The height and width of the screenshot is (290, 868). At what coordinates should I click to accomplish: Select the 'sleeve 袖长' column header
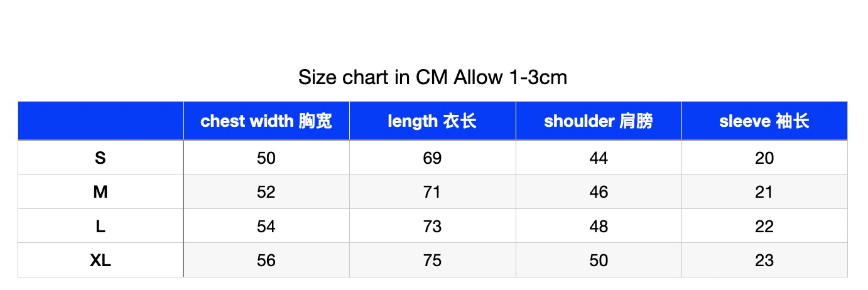(764, 121)
